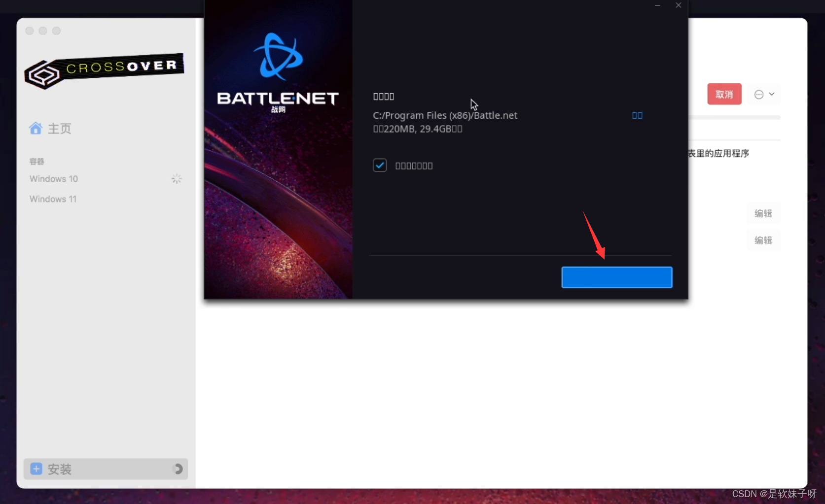Open the home icon beside 主页
The image size is (825, 504).
point(36,128)
